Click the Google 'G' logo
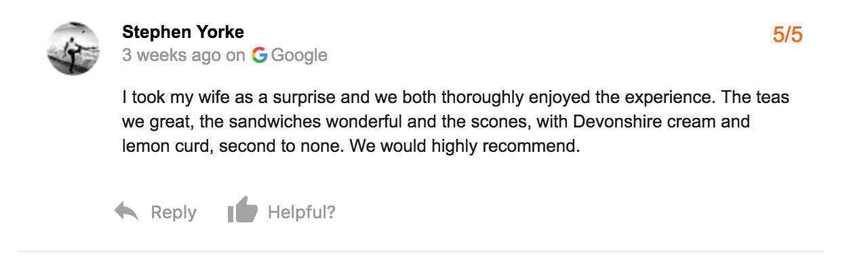868x259 pixels. [x=259, y=55]
